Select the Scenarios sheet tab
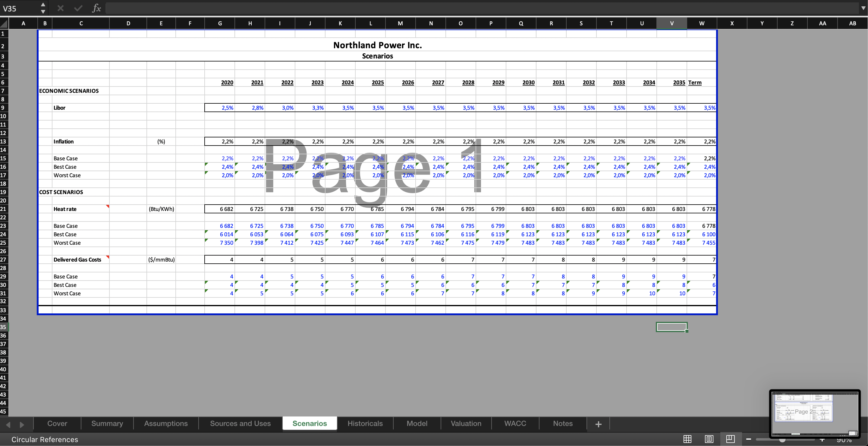The width and height of the screenshot is (868, 446). pyautogui.click(x=310, y=423)
